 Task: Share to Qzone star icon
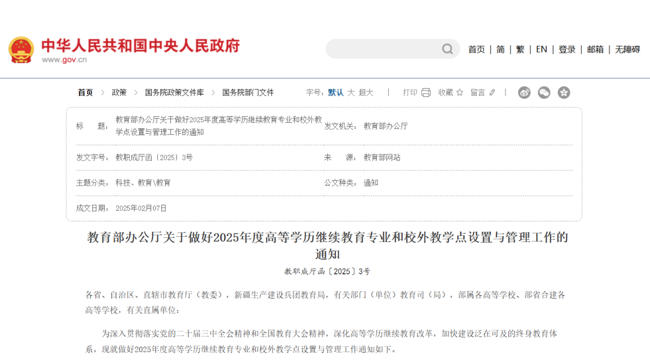pyautogui.click(x=564, y=92)
